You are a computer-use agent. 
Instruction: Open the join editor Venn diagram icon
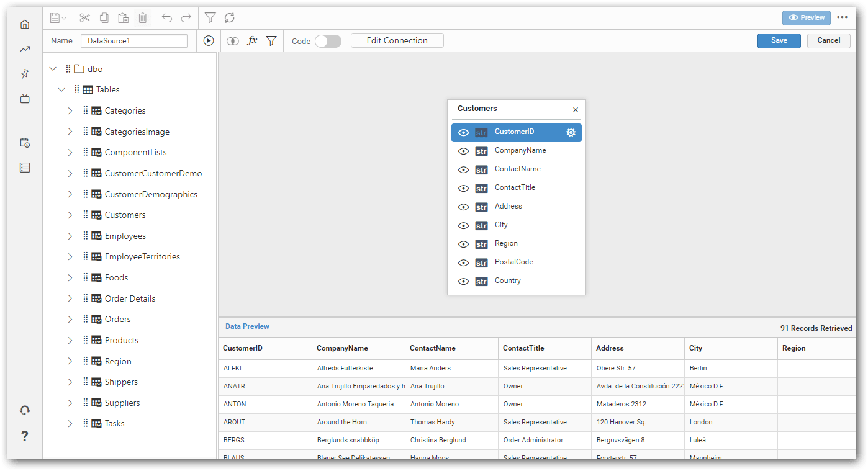pos(232,40)
